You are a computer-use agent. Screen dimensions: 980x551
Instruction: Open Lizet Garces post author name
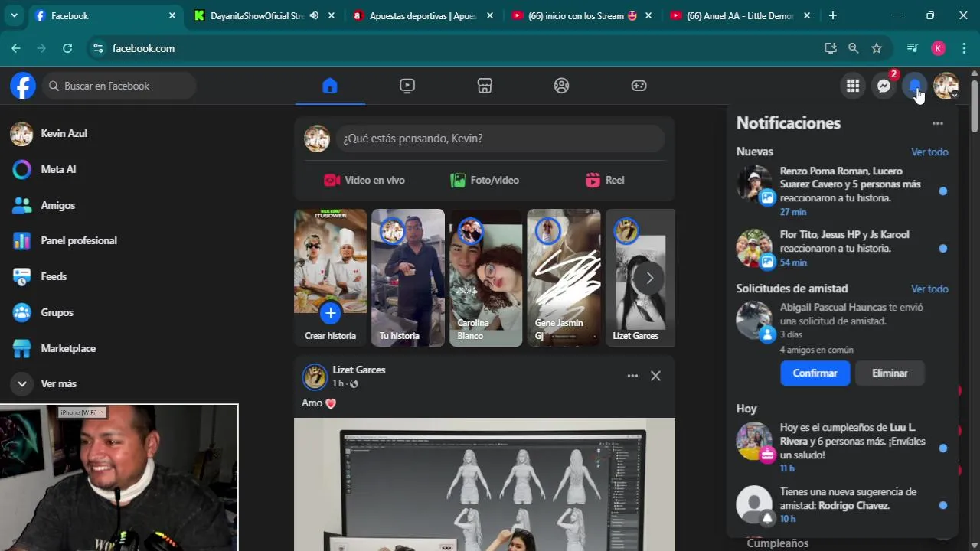click(358, 370)
